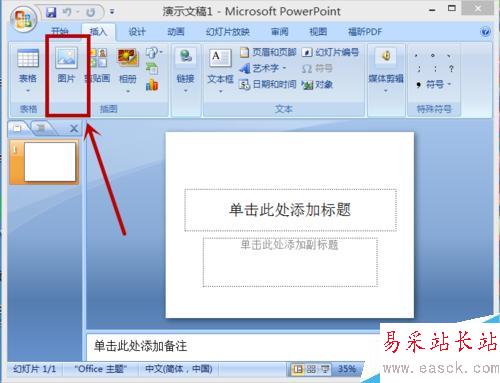The height and width of the screenshot is (383, 500).
Task: Open the shapes gallery dropdown
Action: coord(154,53)
